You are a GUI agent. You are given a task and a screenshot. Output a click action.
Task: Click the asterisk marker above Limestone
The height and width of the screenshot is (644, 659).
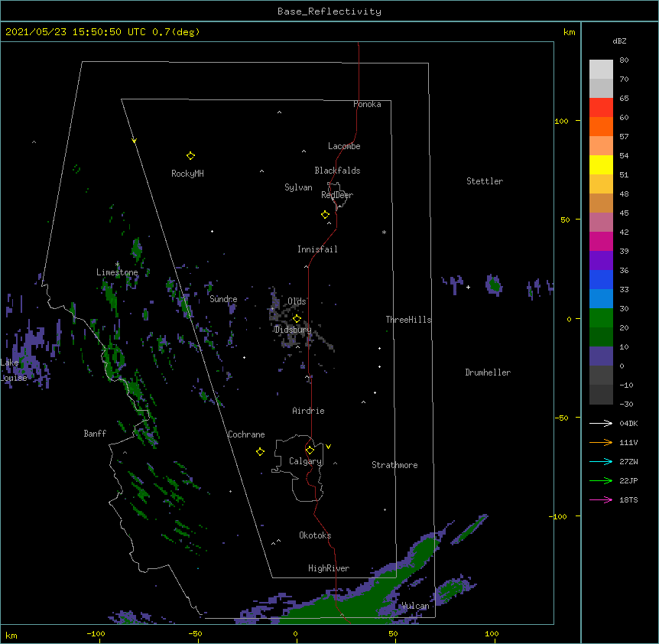tap(117, 264)
